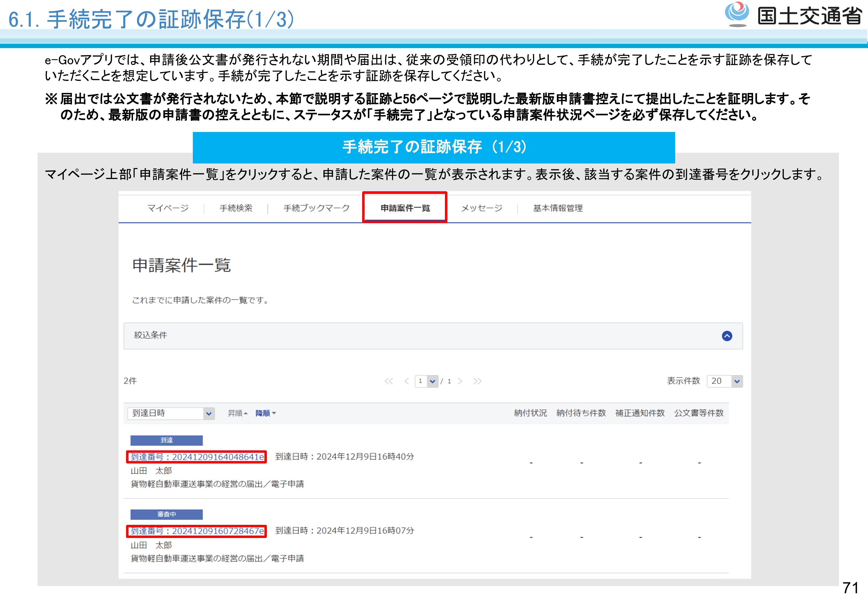Open page number dropdown
Viewport: 868px width, 601px height.
tap(427, 381)
